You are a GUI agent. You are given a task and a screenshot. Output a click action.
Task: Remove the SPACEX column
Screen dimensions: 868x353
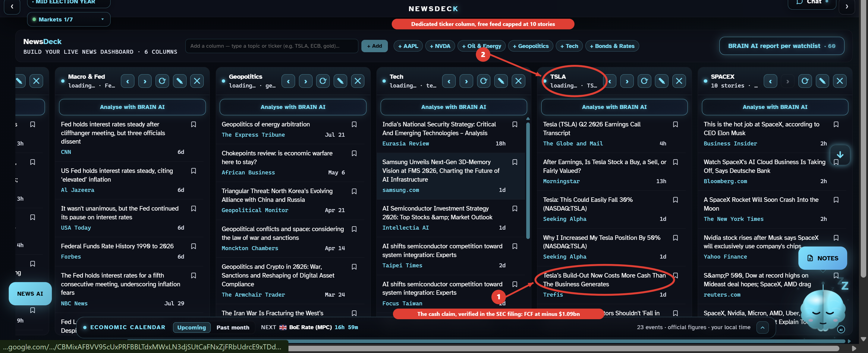click(x=840, y=81)
